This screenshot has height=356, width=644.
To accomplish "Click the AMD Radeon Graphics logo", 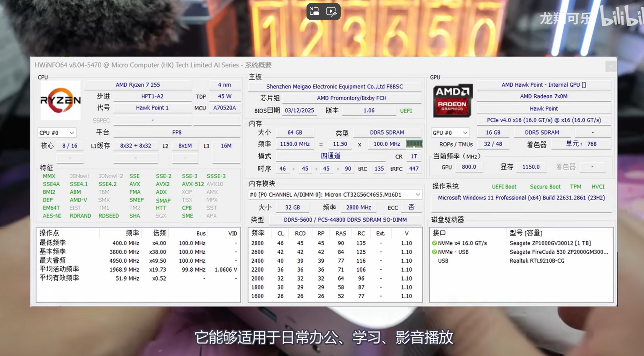I will click(x=453, y=100).
